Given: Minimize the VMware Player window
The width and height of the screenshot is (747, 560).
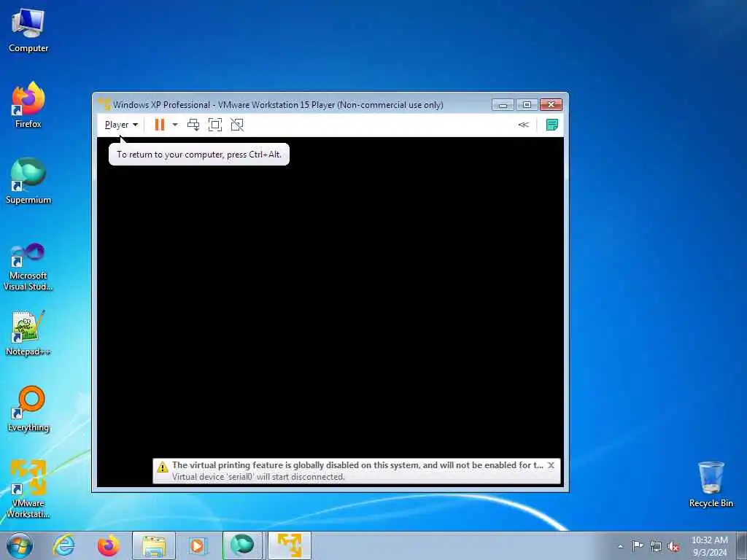Looking at the screenshot, I should (503, 104).
